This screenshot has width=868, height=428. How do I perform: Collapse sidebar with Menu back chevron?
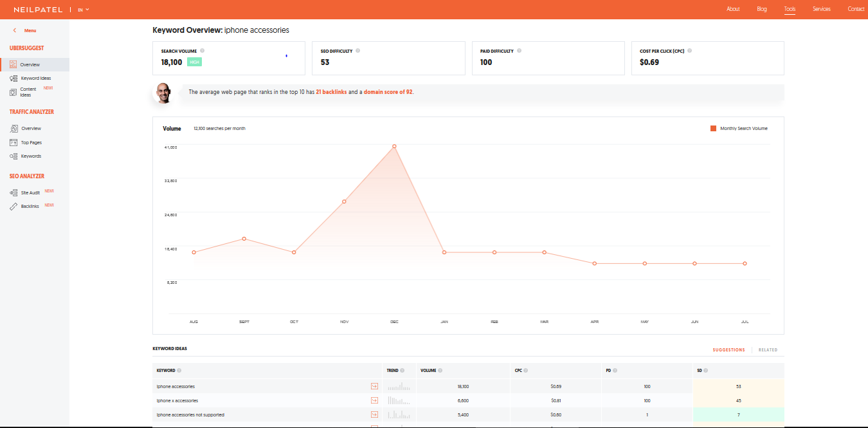pos(15,30)
